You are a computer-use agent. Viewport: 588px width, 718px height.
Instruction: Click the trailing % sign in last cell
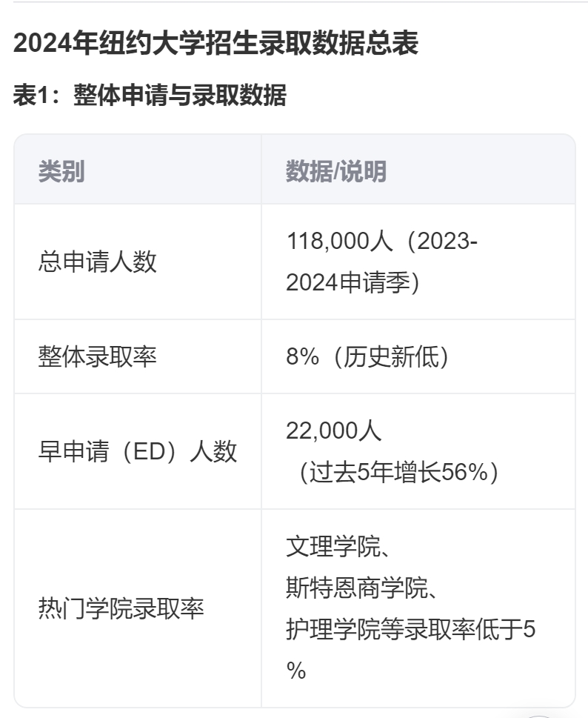[x=296, y=671]
